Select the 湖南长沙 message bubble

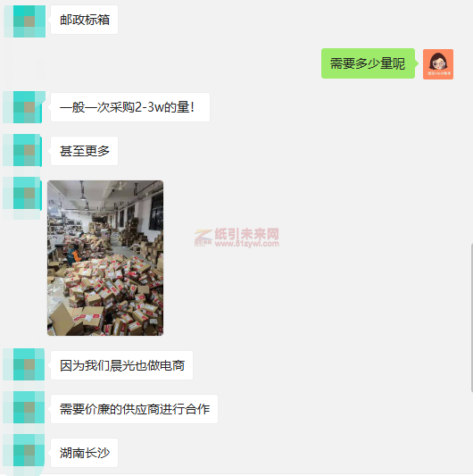click(x=85, y=453)
